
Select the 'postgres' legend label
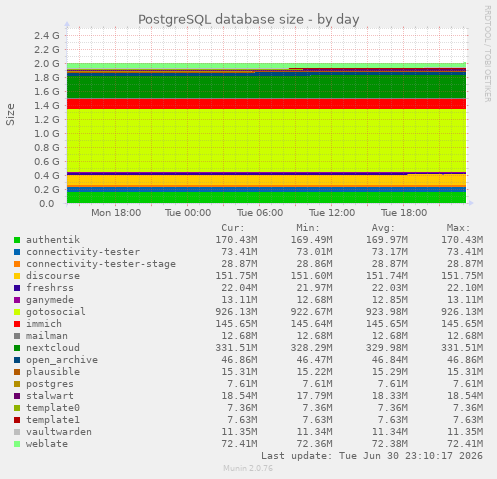(50, 384)
